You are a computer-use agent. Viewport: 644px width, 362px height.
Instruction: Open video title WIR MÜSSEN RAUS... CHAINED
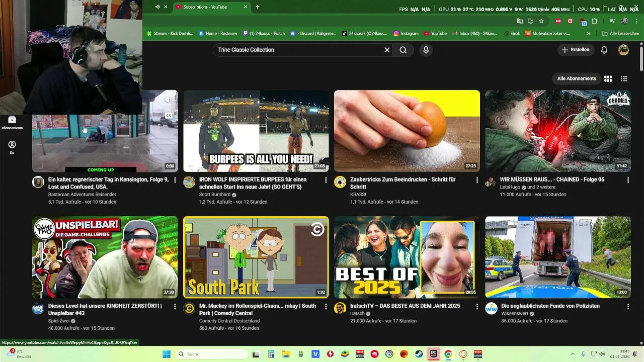[552, 179]
